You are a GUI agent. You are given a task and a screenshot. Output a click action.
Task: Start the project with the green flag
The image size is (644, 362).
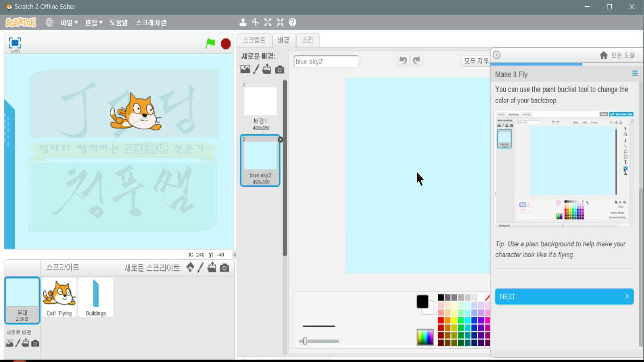click(210, 44)
